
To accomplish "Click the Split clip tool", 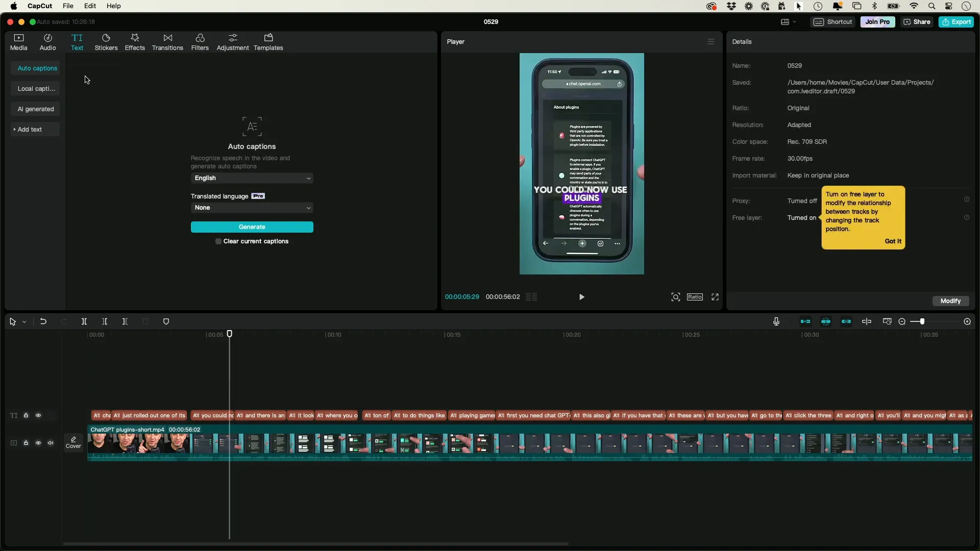I will 84,322.
